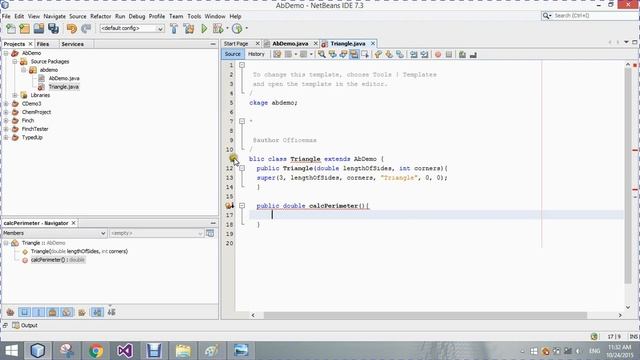Switch to the AbDemo.java editor tab

point(290,44)
